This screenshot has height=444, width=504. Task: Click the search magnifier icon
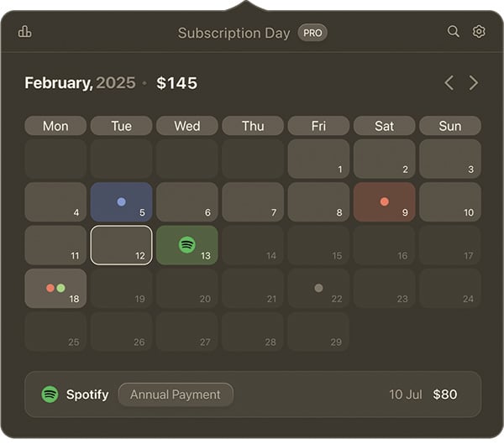click(454, 32)
